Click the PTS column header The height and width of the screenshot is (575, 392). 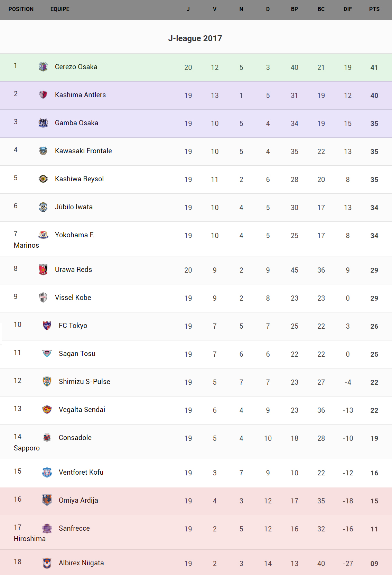374,9
